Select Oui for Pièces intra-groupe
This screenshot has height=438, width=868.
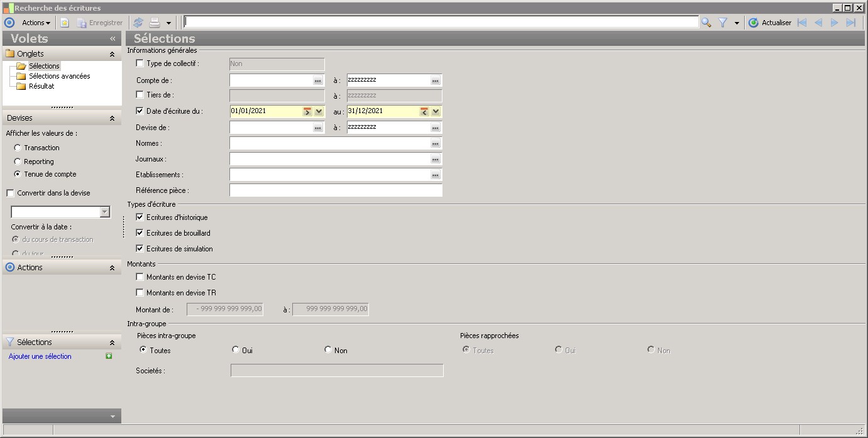point(236,350)
